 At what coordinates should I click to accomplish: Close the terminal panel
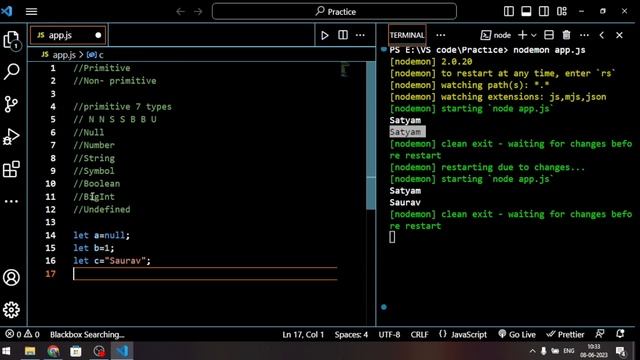tap(619, 35)
